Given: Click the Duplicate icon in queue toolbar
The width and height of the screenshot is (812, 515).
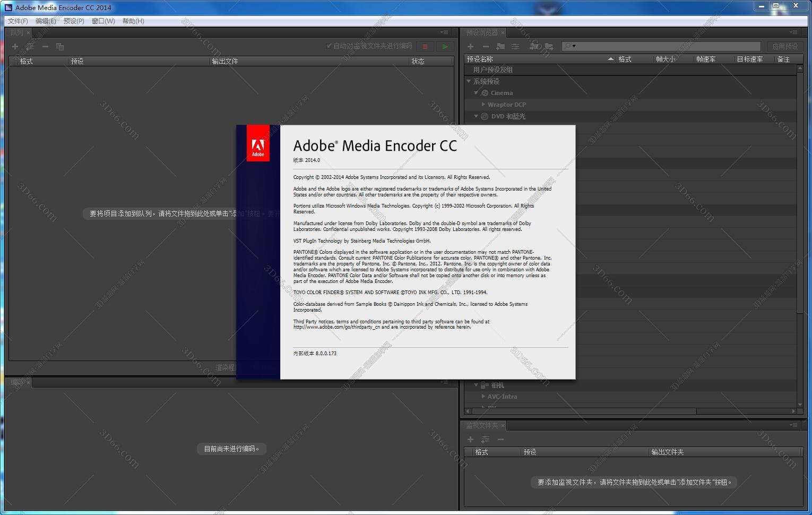Looking at the screenshot, I should pyautogui.click(x=60, y=47).
